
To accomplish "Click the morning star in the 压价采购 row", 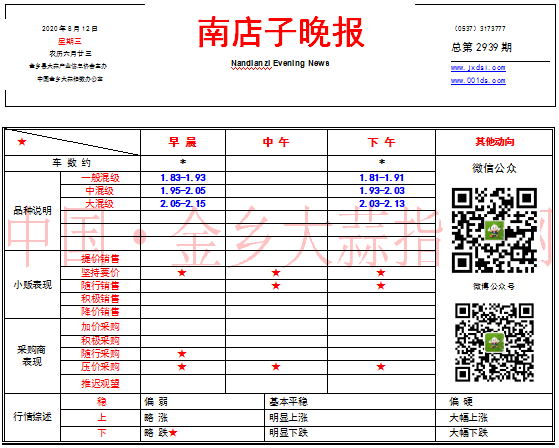I will click(182, 367).
